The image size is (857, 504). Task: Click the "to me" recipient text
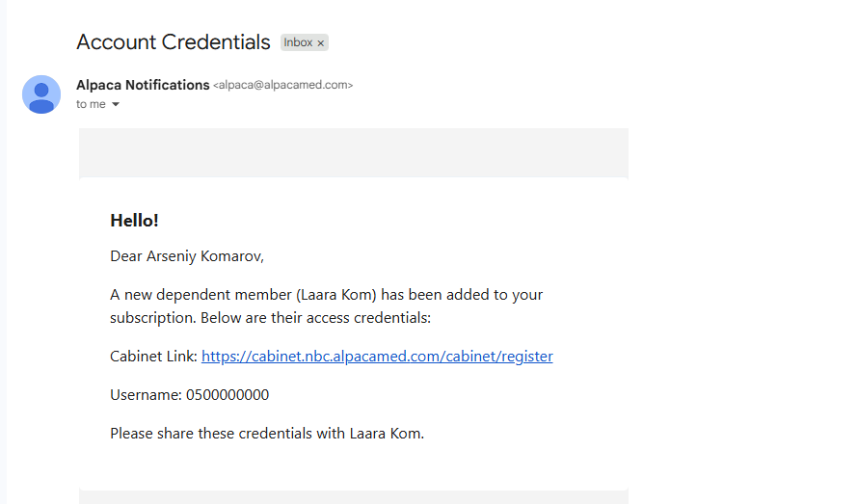[x=91, y=104]
